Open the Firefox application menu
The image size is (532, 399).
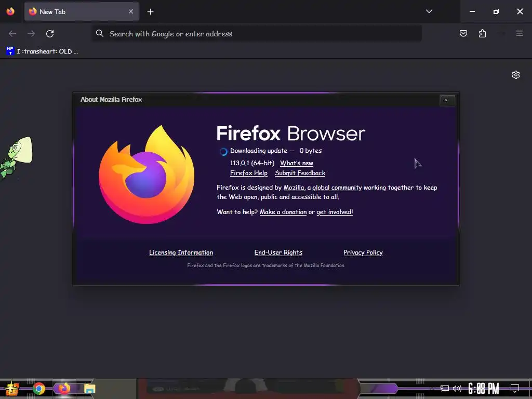coord(519,33)
